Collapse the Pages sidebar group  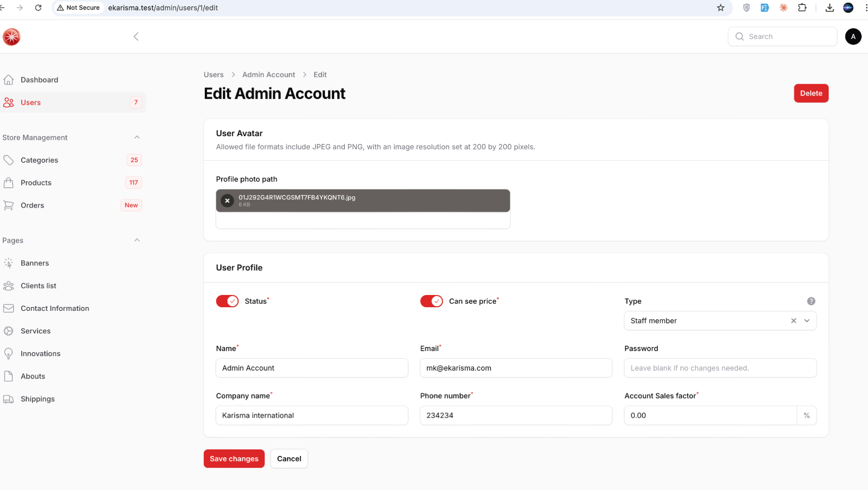(x=137, y=240)
